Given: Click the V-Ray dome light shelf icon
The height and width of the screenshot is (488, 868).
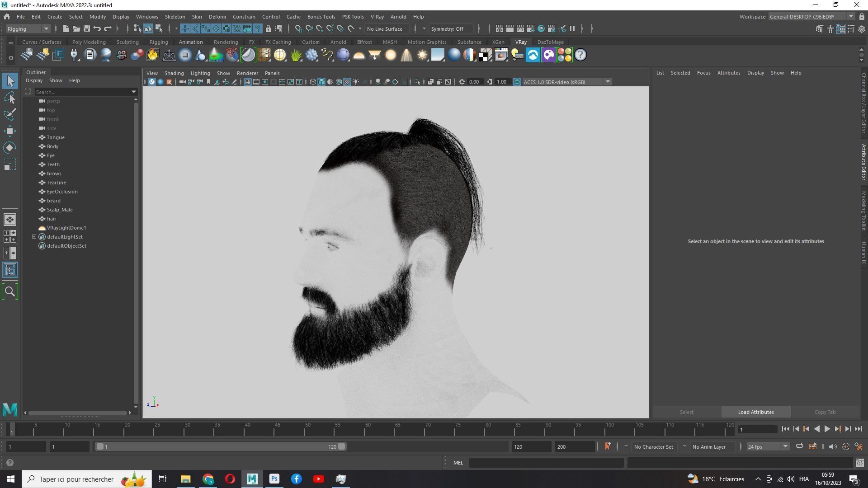Looking at the screenshot, I should [359, 55].
